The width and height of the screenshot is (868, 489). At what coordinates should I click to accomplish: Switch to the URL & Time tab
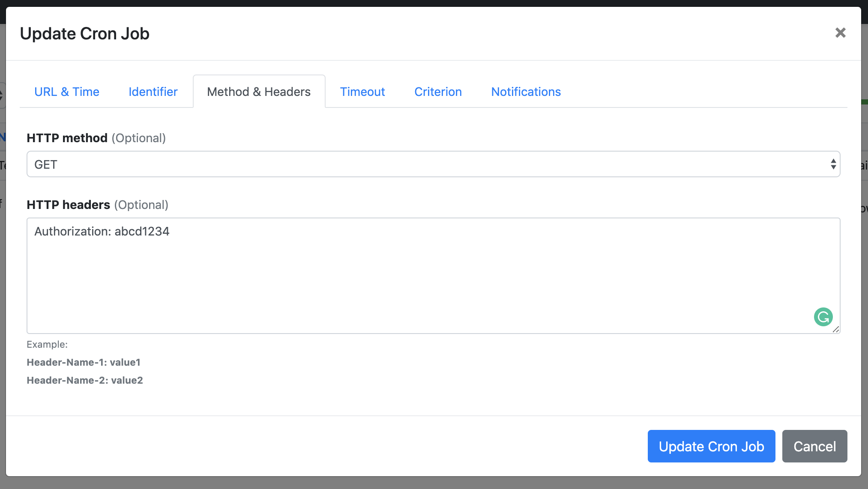pyautogui.click(x=66, y=91)
